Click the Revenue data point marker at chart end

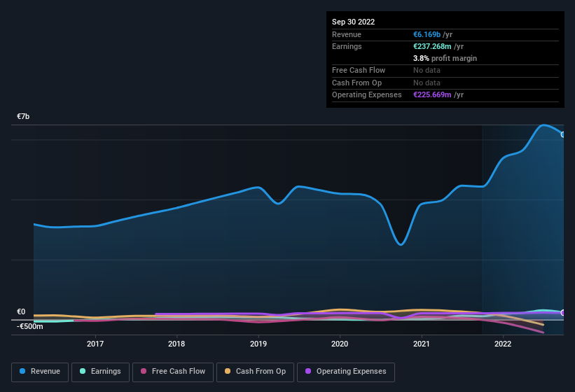pyautogui.click(x=563, y=134)
